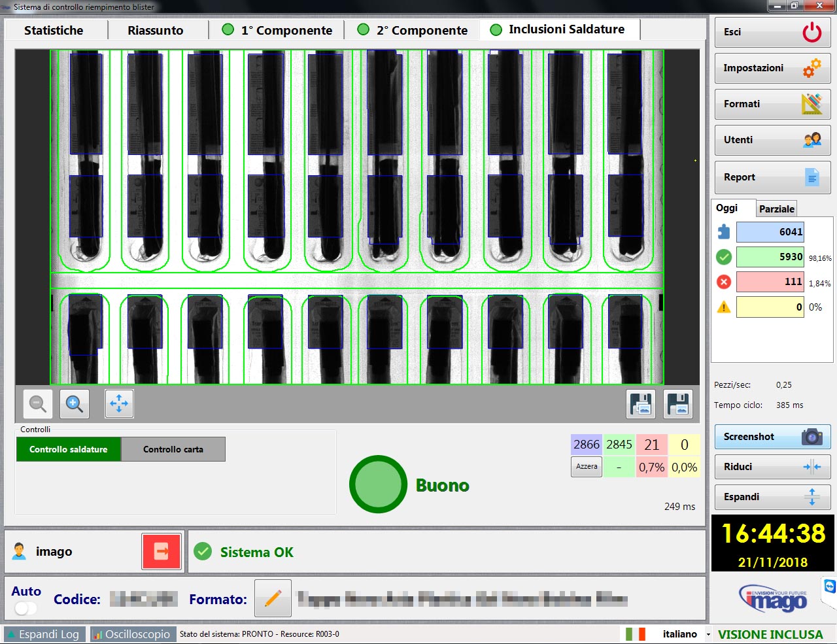Open the Utenti user management
Viewport: 837px width, 644px height.
[772, 140]
